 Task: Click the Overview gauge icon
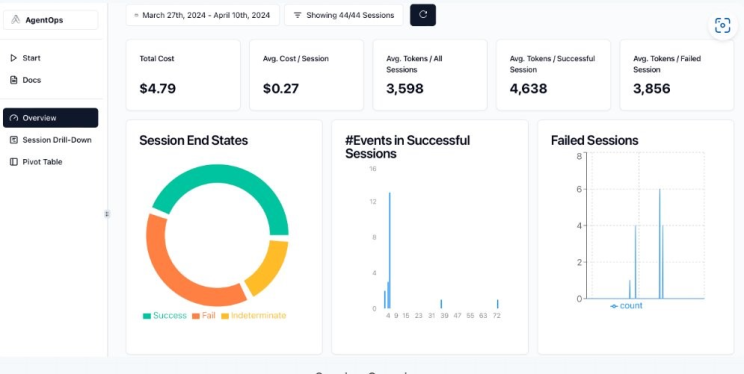click(x=13, y=118)
